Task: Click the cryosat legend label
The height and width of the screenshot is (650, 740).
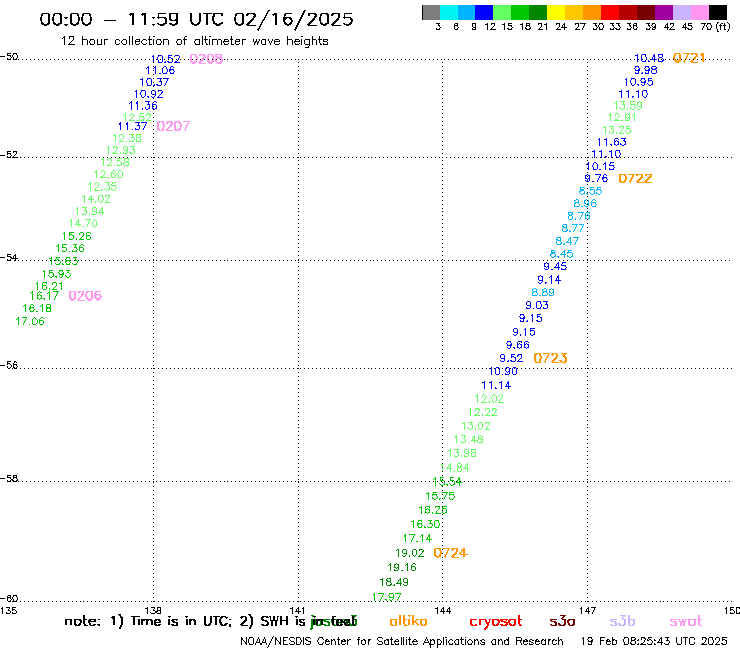Action: 496,621
